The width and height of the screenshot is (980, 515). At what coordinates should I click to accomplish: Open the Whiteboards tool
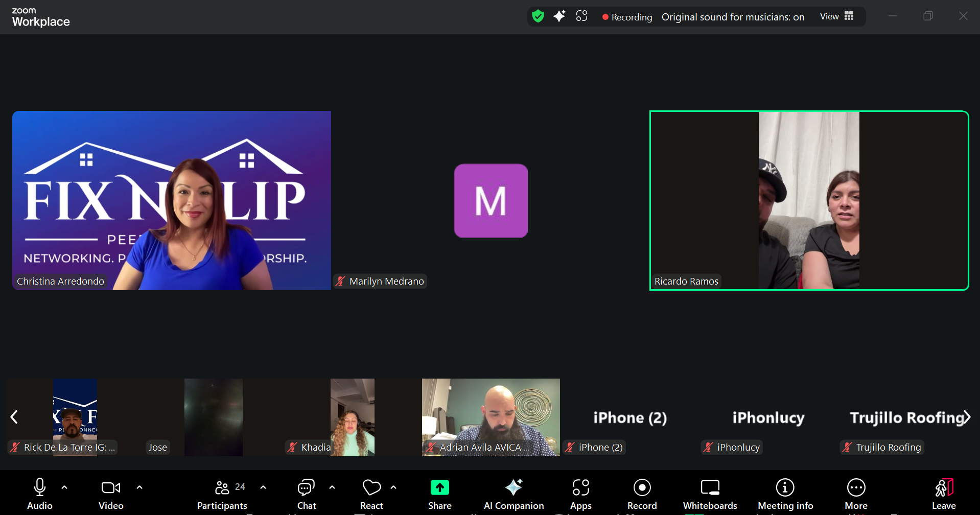pyautogui.click(x=710, y=494)
